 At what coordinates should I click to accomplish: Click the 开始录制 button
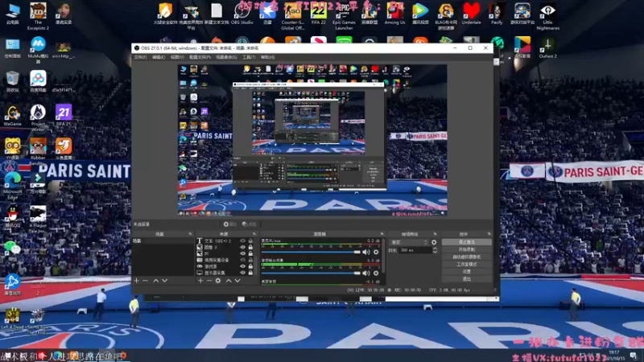click(467, 249)
